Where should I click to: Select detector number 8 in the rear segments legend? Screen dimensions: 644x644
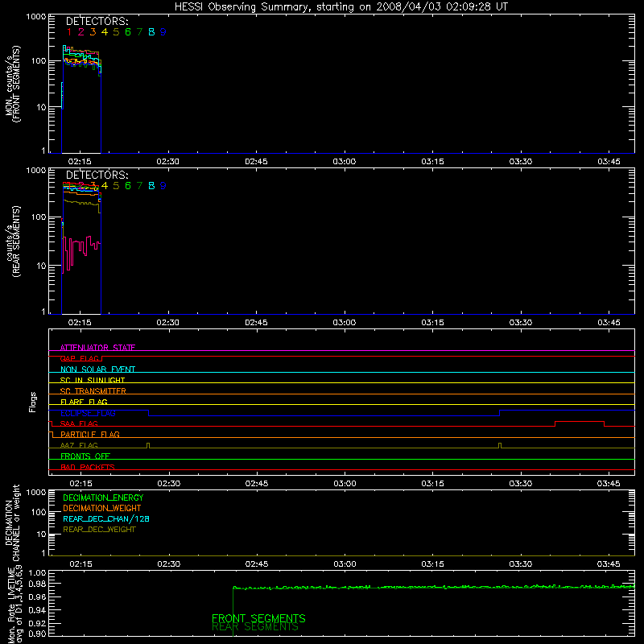point(151,186)
